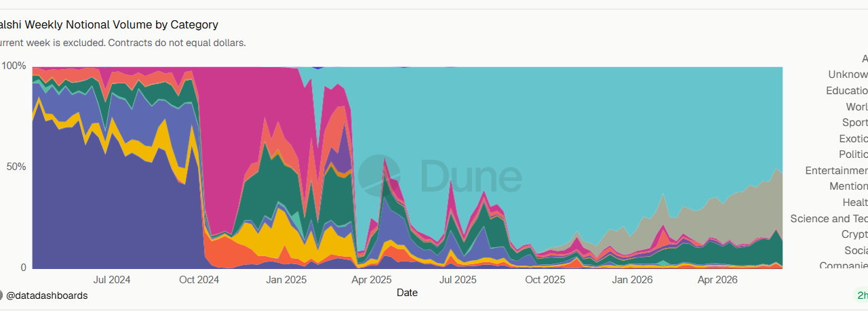Open the @datadashboards author profile link
Image resolution: width=868 pixels, height=311 pixels.
coord(47,295)
